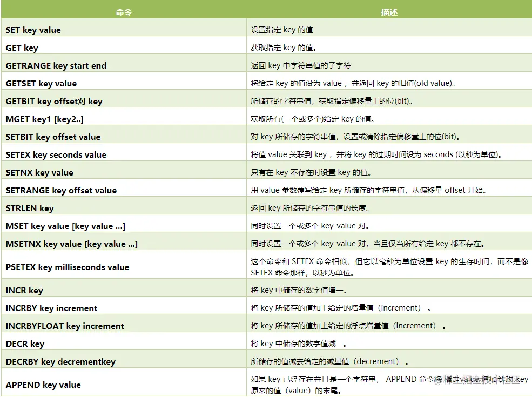Select description 将 key 中储存的数字值增一
Viewport: 532px width, 397px height.
coord(299,290)
